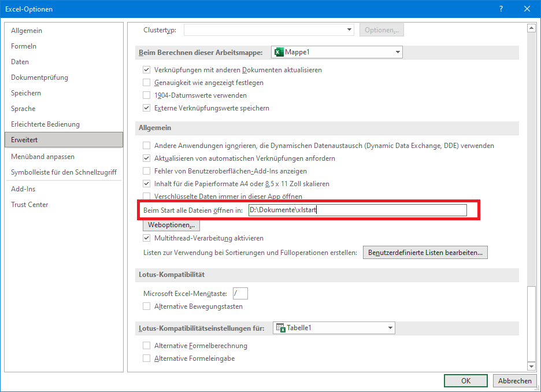
Task: Click the worksheet icon beside Tabelle1
Action: pyautogui.click(x=280, y=328)
